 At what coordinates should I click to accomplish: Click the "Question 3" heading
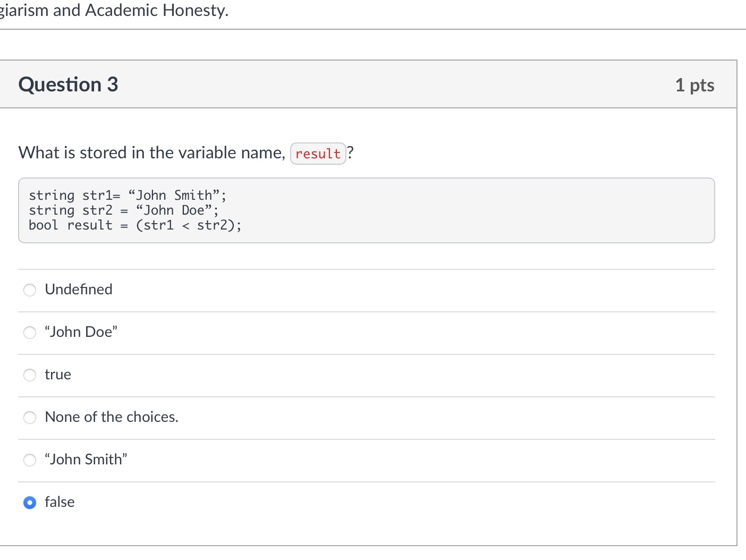click(68, 84)
